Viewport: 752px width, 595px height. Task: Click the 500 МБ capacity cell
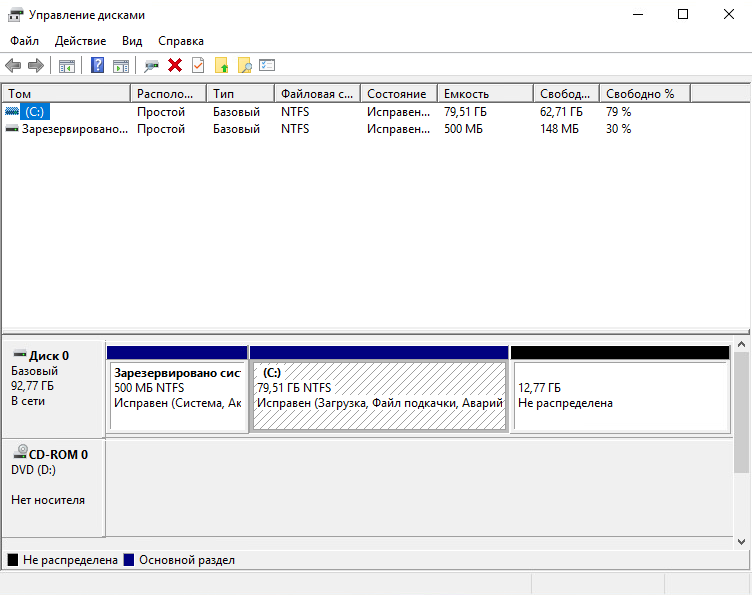click(463, 129)
